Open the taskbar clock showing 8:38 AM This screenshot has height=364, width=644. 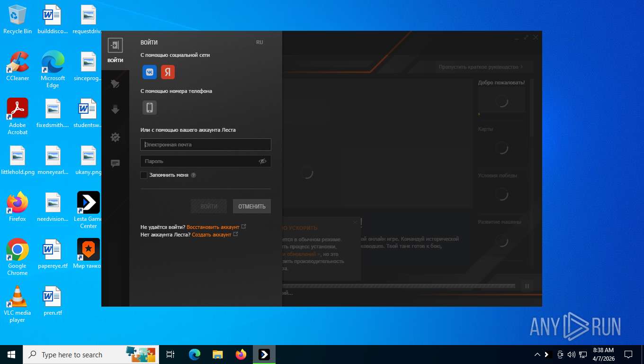coord(603,355)
